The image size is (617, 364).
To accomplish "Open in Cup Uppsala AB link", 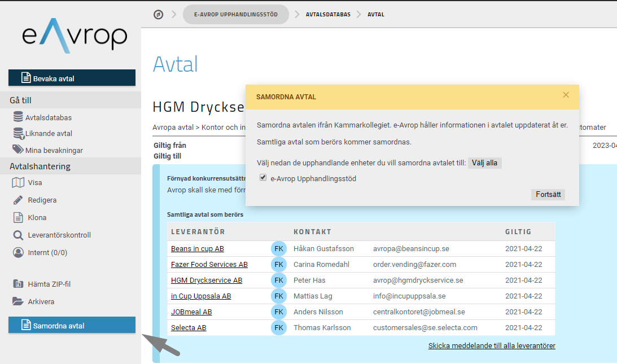I will tap(201, 296).
